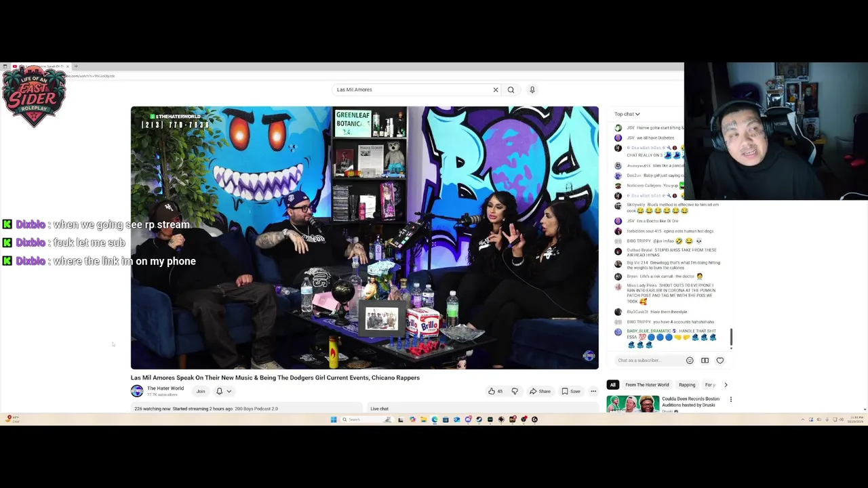Screen dimensions: 868x488
Task: Open Super Chat purchase icon
Action: tap(705, 361)
